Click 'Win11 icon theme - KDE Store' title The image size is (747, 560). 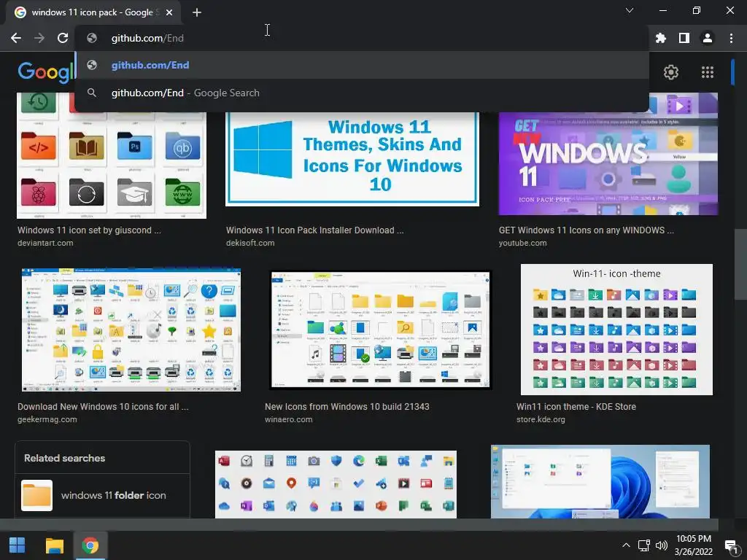576,407
